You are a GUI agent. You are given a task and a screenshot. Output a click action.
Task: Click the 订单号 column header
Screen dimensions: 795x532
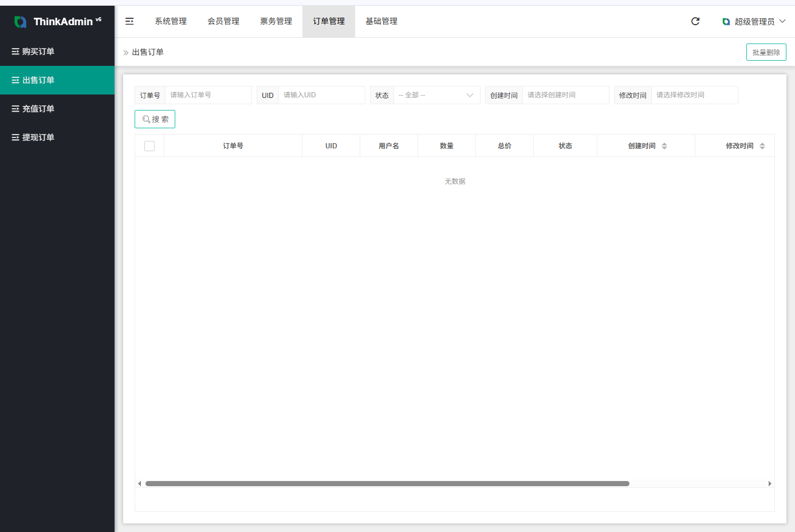[x=233, y=146]
